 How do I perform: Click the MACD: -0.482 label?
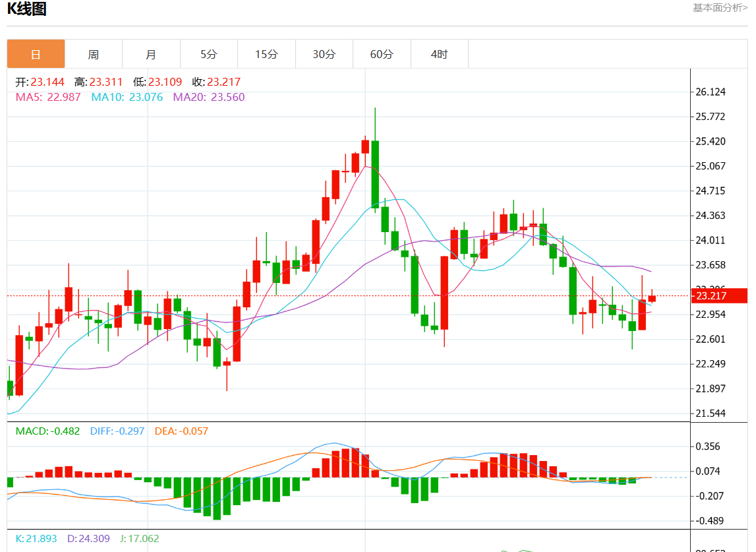tap(47, 431)
